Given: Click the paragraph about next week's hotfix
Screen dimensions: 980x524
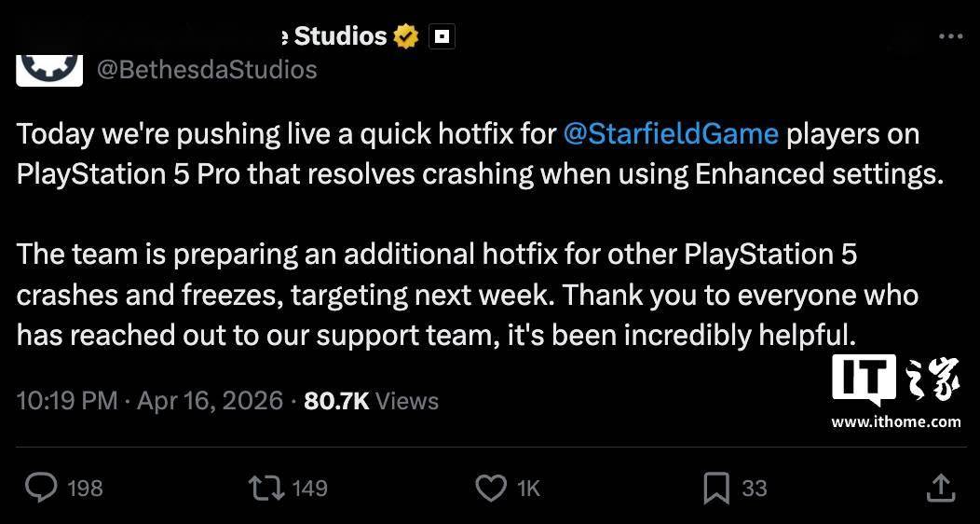Looking at the screenshot, I should tap(466, 294).
